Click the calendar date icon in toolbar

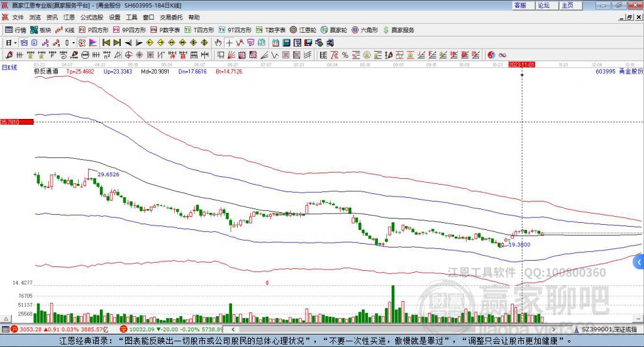point(275,43)
